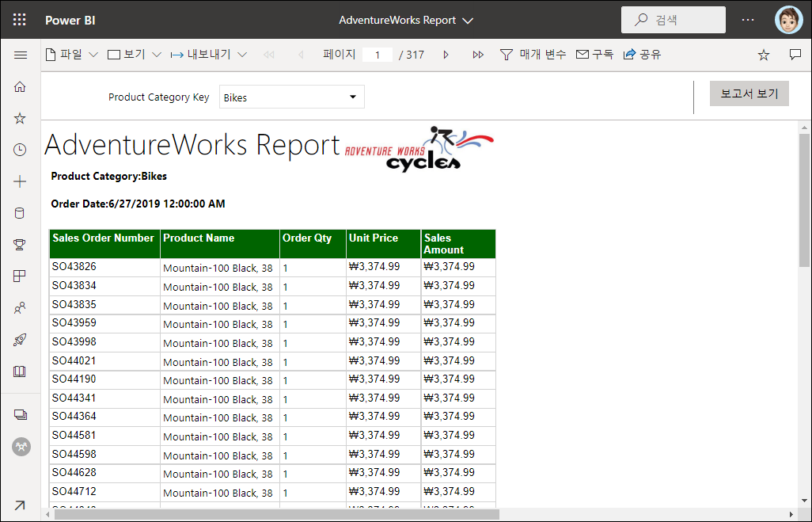
Task: Click horizontal scrollbar right arrow
Action: pyautogui.click(x=791, y=514)
